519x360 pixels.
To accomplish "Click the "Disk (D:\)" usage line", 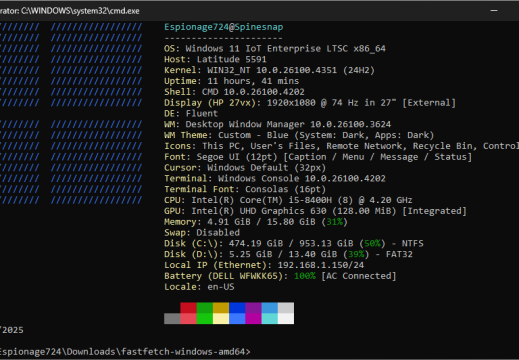I will tap(288, 254).
